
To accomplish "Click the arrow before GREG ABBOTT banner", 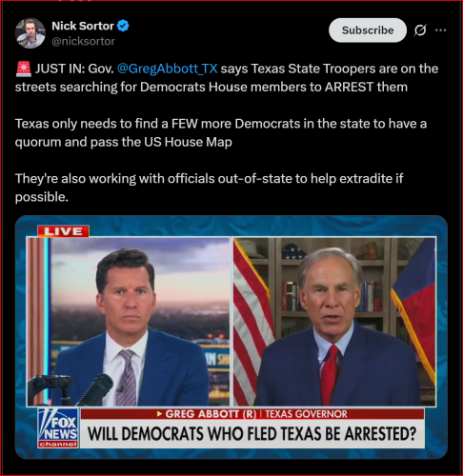I will click(159, 414).
